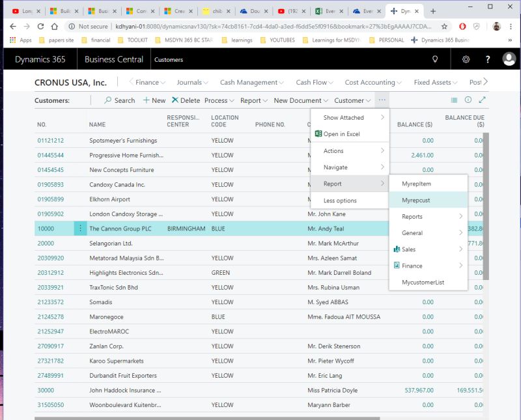Click Less options in the context menu
Screen dimensions: 521x420
click(x=341, y=199)
